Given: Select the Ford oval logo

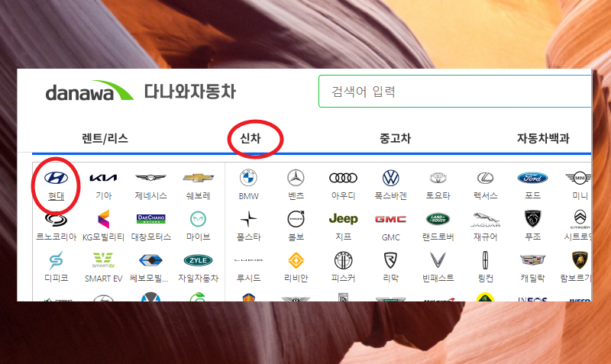Looking at the screenshot, I should pos(532,178).
